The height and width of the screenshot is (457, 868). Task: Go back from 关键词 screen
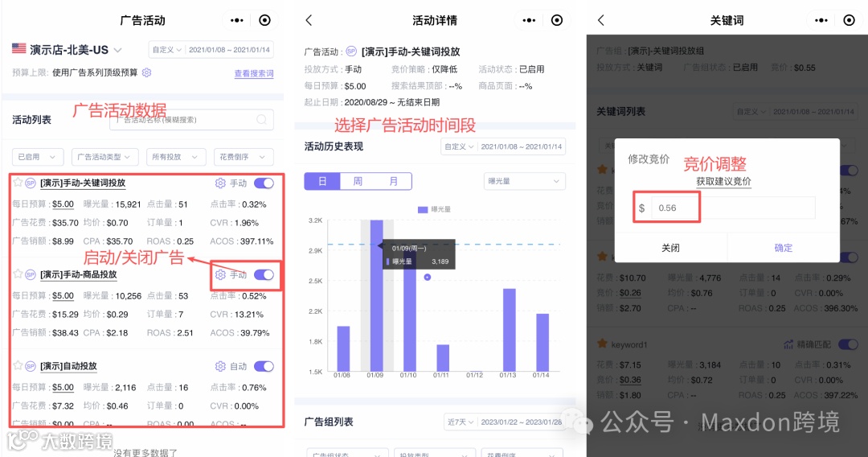tap(601, 20)
